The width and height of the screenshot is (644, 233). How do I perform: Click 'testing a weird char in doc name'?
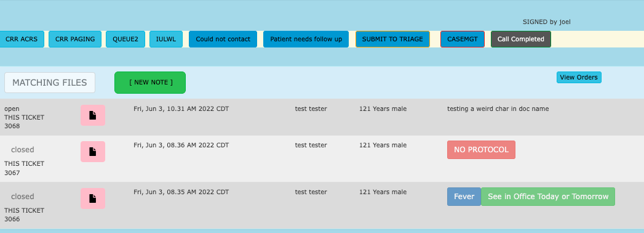coord(498,108)
